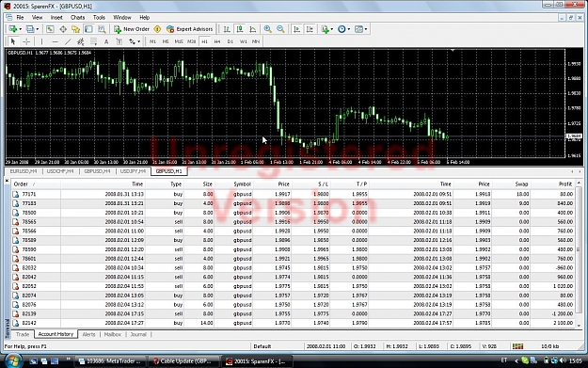Select the Equidistant Channel tool
This screenshot has width=588, height=368.
pos(80,41)
